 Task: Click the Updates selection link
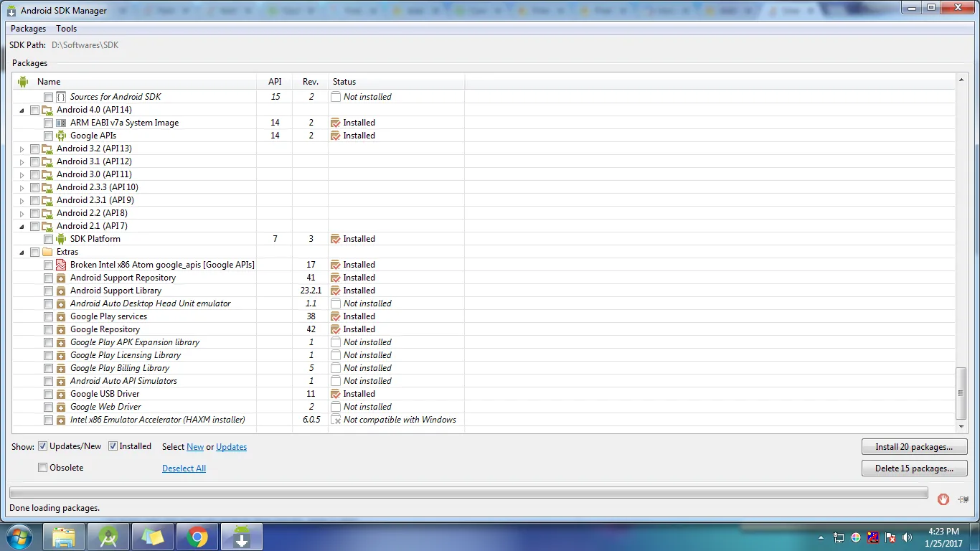coord(231,447)
